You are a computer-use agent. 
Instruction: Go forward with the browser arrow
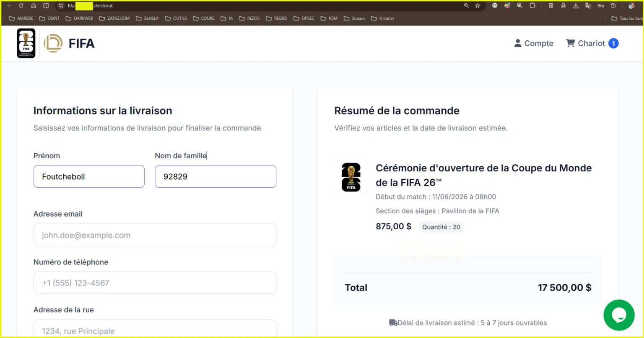pos(9,6)
